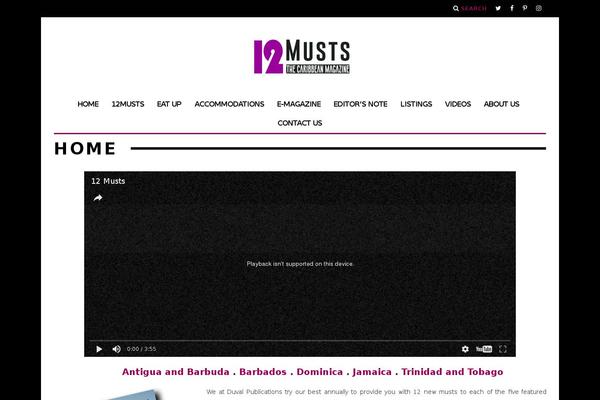Viewport: 600px width, 400px height.
Task: Click the video time 0:00 / 3:55
Action: pyautogui.click(x=141, y=349)
